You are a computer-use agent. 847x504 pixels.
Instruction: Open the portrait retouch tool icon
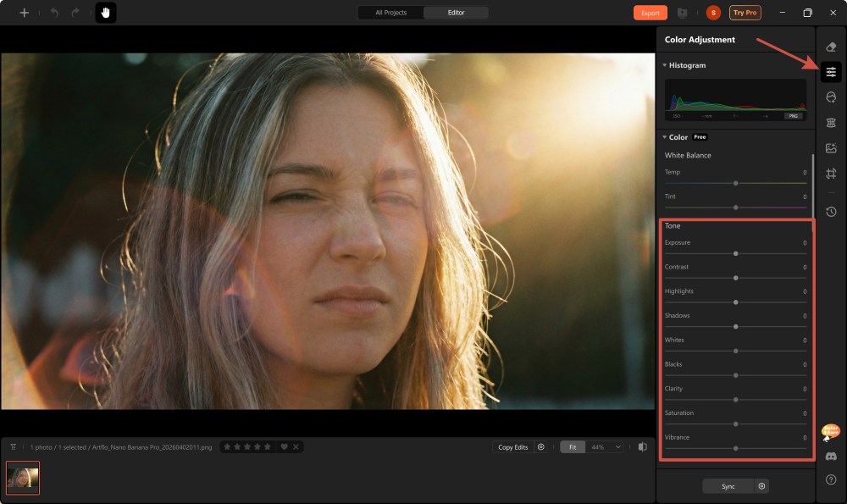(831, 97)
